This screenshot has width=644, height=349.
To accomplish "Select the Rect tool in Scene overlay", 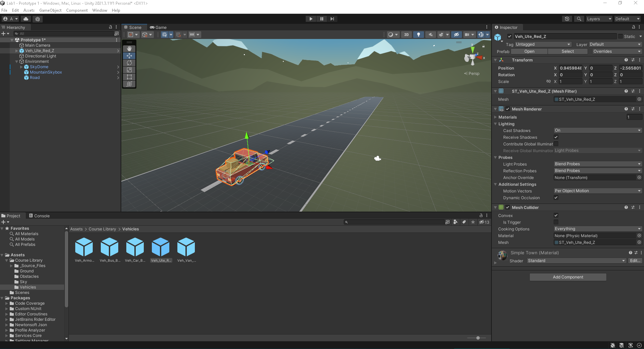I will (129, 77).
